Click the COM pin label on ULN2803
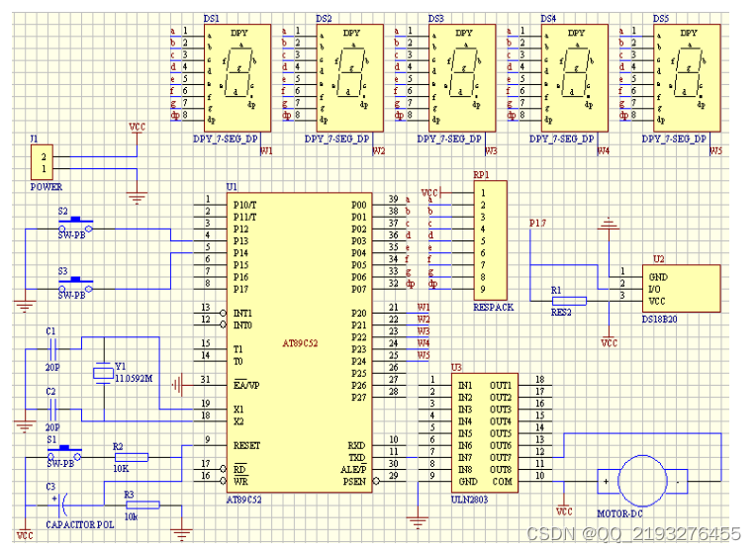This screenshot has width=756, height=553. 502,481
